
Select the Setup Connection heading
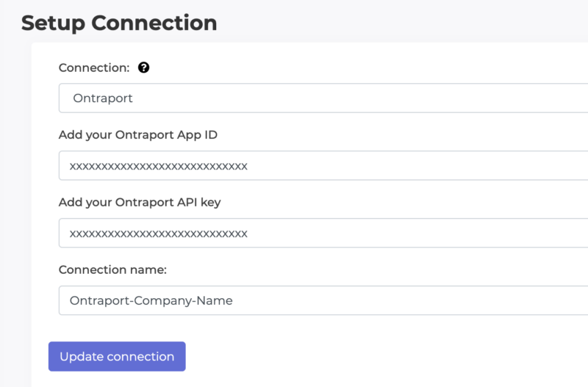tap(119, 23)
